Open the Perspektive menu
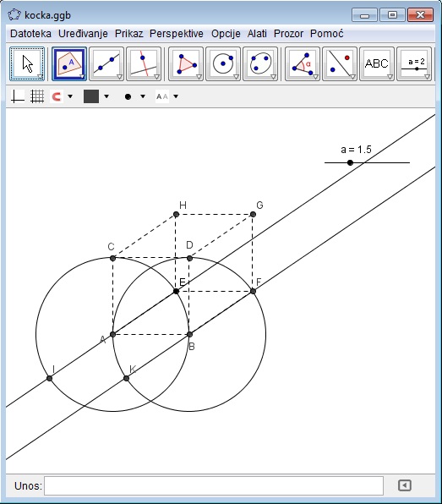 click(177, 34)
